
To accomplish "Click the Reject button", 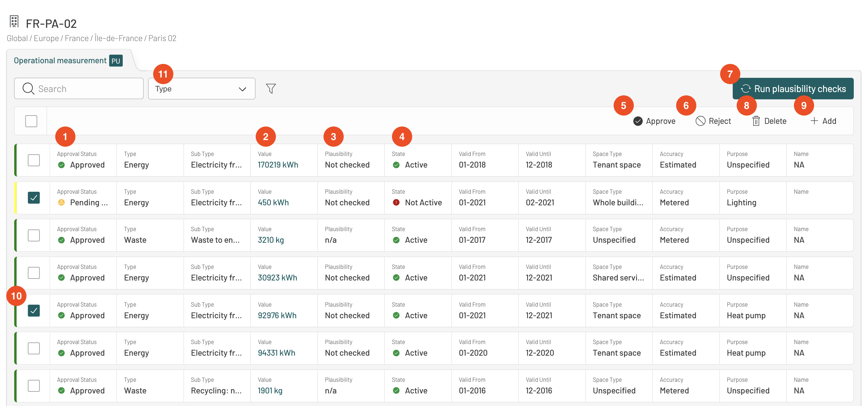I will (713, 121).
